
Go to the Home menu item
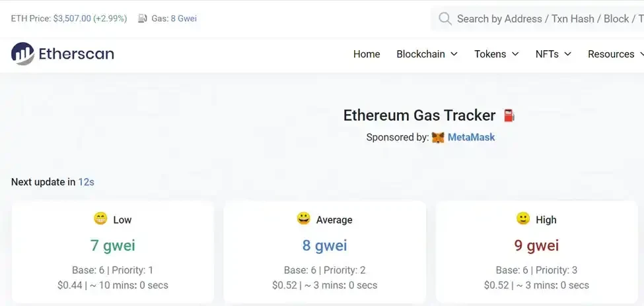click(x=367, y=54)
